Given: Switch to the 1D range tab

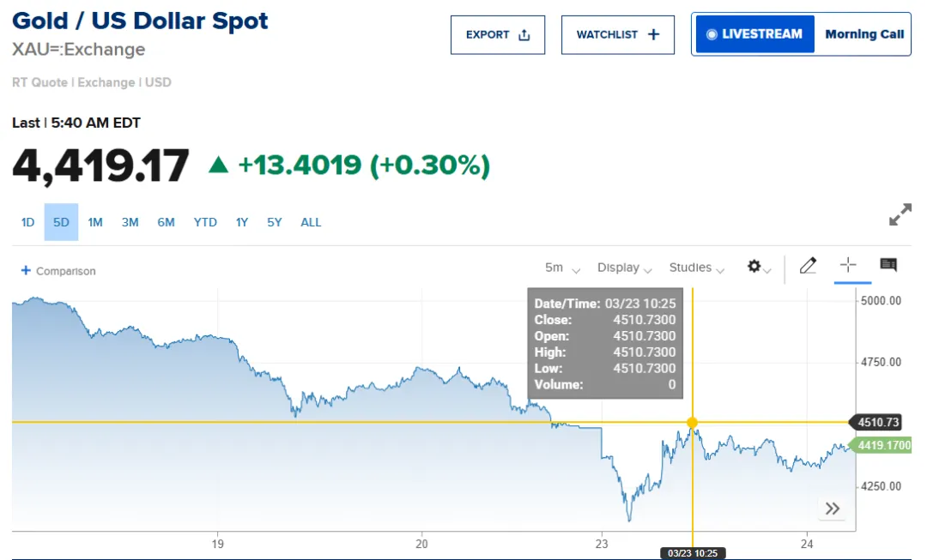Looking at the screenshot, I should [x=27, y=222].
